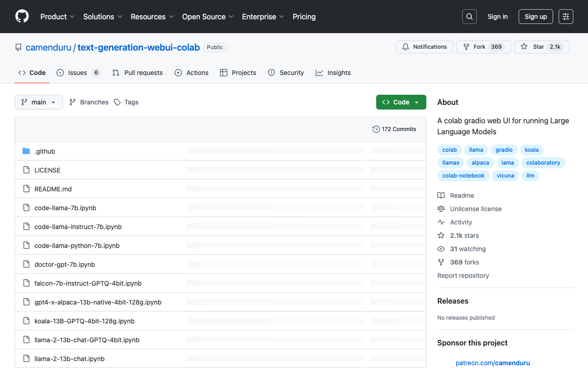Open doctor-gpt-7b.ipynb
The width and height of the screenshot is (588, 368).
pos(65,264)
